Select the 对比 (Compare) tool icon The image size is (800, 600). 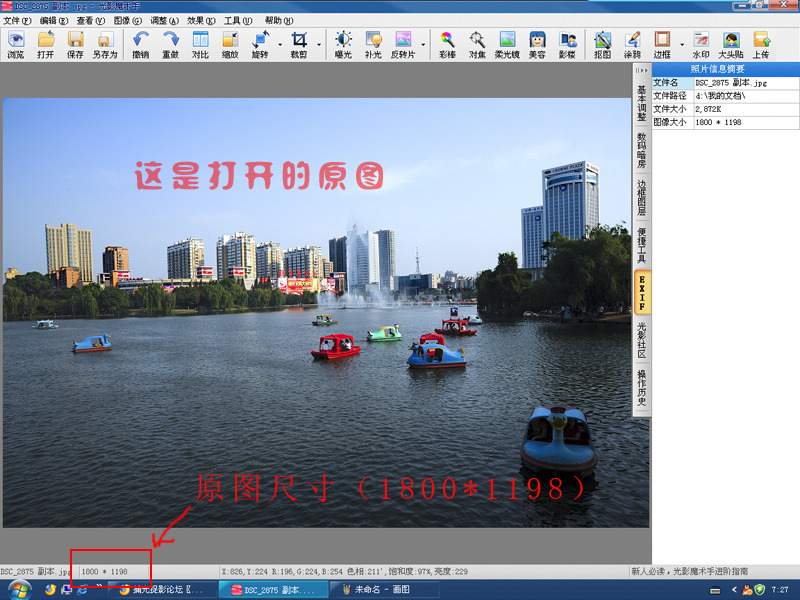[200, 44]
